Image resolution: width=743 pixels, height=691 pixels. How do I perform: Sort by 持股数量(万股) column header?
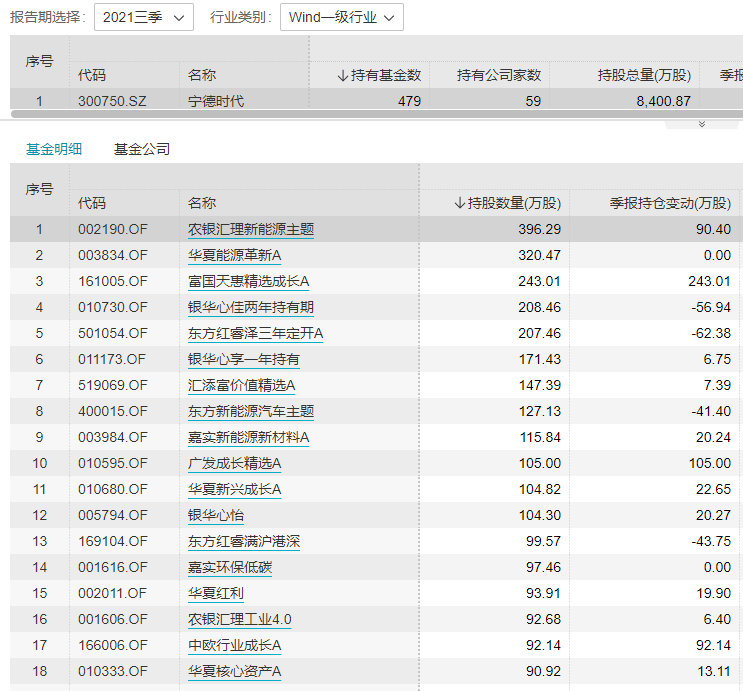pyautogui.click(x=507, y=203)
